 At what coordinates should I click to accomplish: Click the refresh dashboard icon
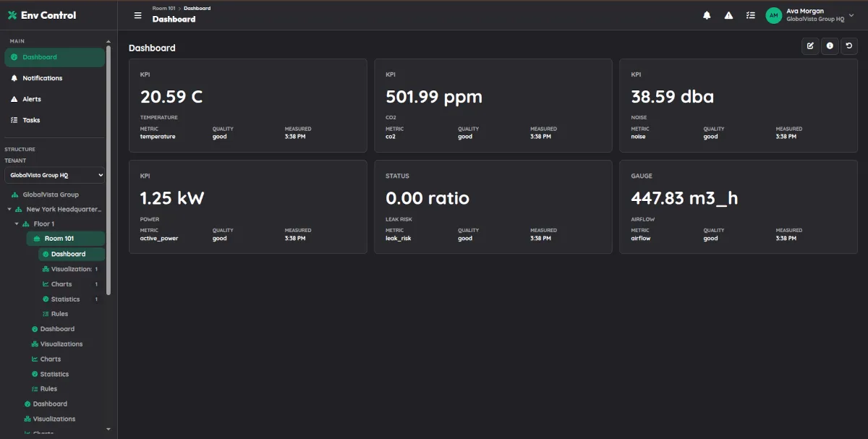point(849,46)
